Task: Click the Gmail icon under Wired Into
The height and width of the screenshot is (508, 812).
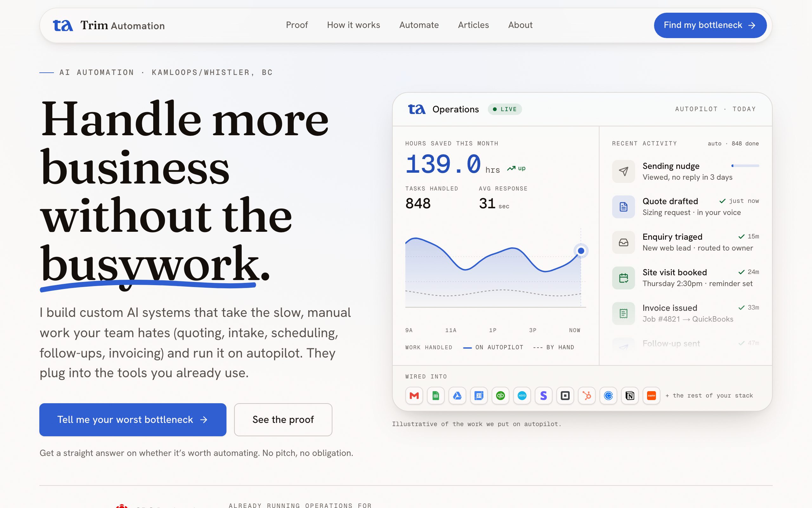Action: click(x=414, y=396)
